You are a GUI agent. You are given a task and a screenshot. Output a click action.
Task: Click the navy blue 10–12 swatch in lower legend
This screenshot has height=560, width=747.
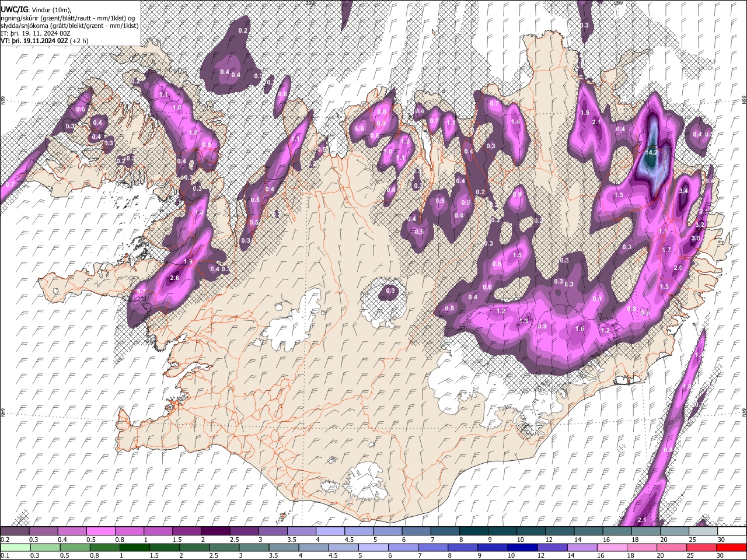tap(523, 547)
